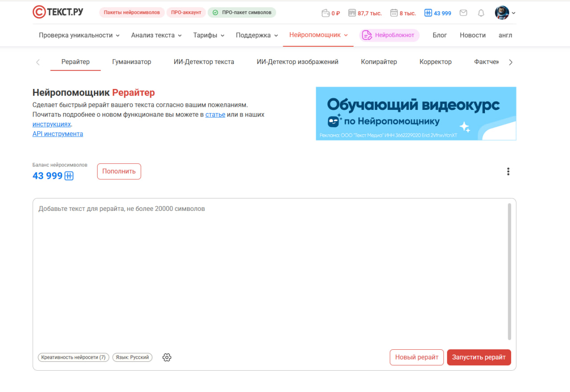The height and width of the screenshot is (392, 570).
Task: Click the ПРО-аккаунт badge
Action: point(186,12)
